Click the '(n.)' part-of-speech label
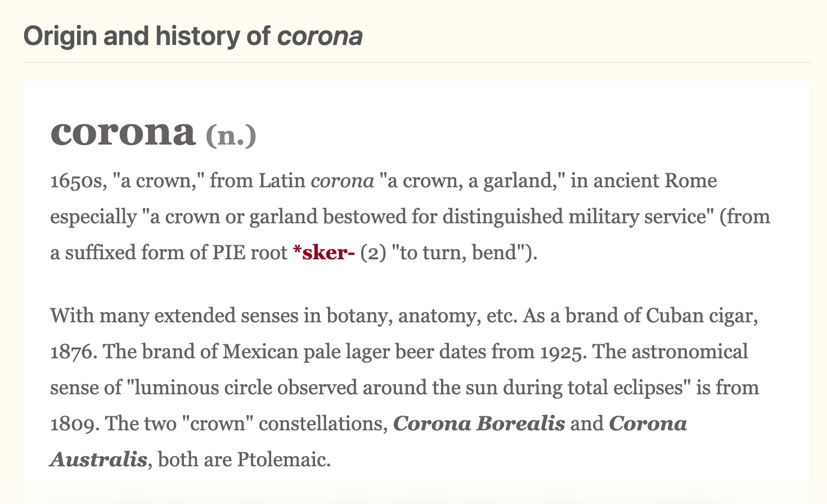 [231, 136]
